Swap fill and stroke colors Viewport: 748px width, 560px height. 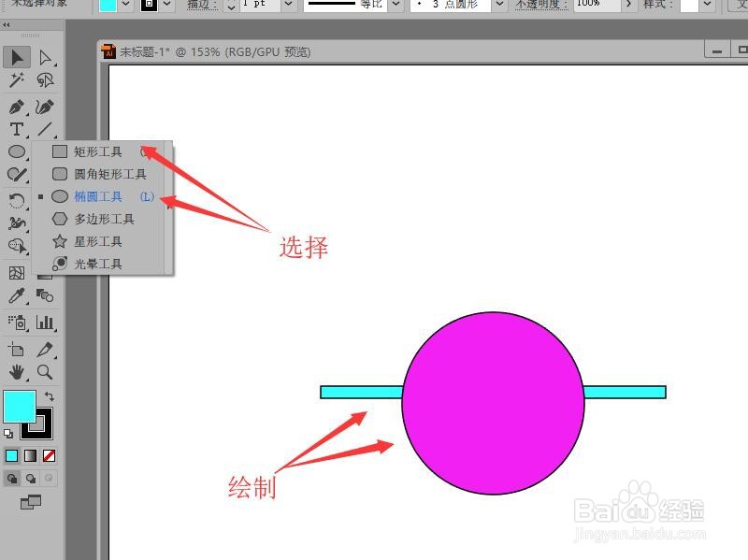point(50,395)
